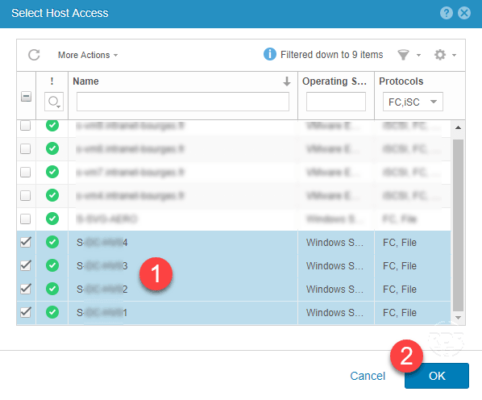Click the Name column header
Screen dimensions: 482x400
86,81
